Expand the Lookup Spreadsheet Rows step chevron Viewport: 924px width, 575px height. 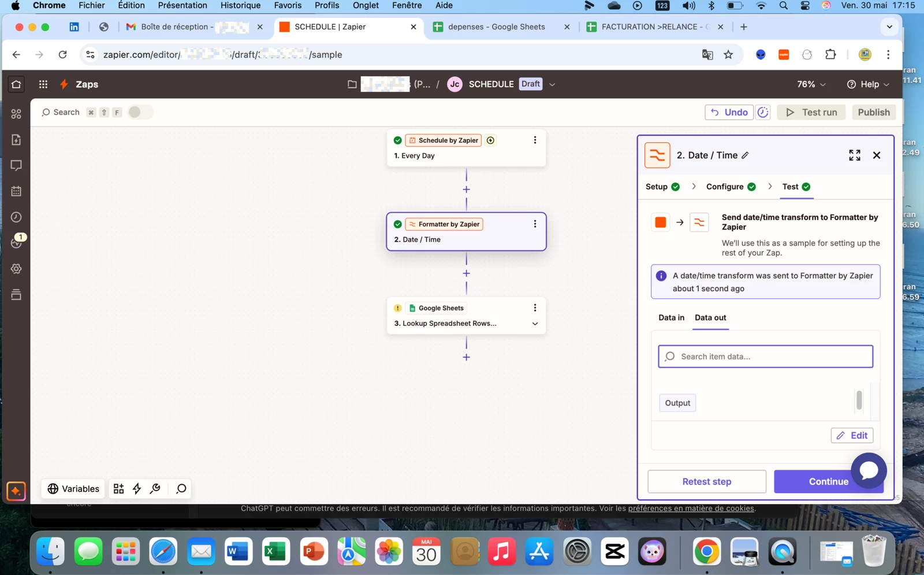tap(535, 324)
